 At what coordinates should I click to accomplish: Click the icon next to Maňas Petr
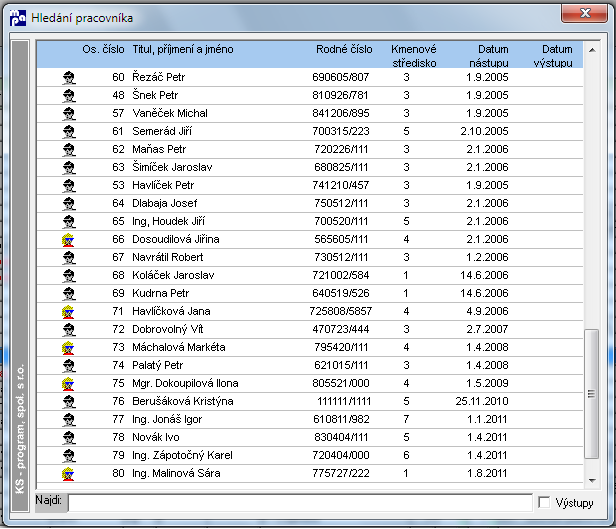[69, 150]
